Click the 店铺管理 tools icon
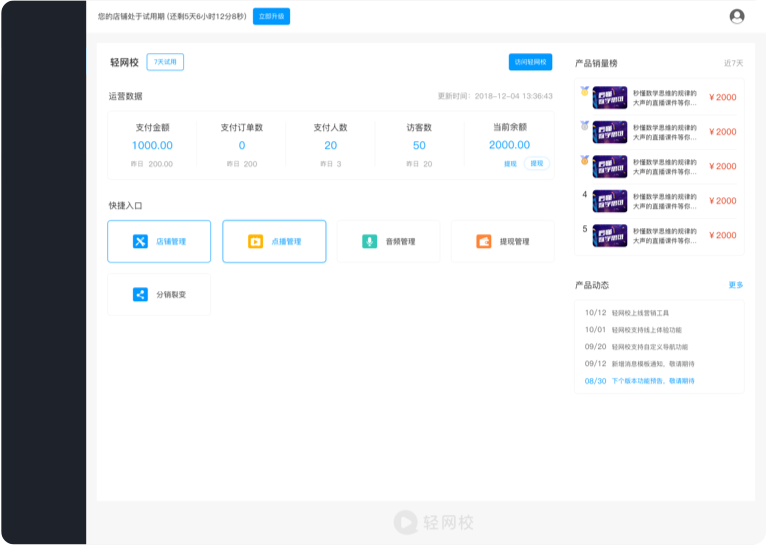Viewport: 766px width, 546px height. click(140, 241)
